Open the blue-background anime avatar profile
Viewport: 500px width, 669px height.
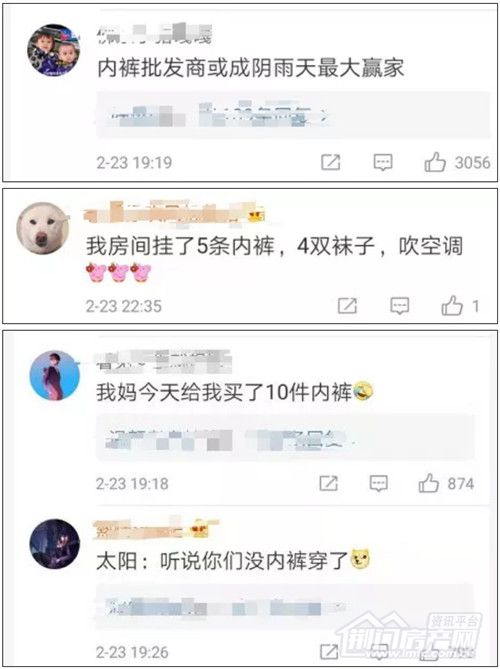click(x=55, y=376)
